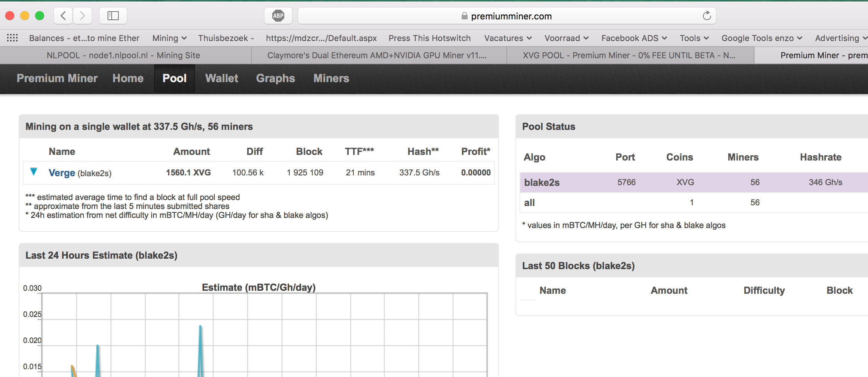The image size is (868, 377).
Task: Click the Diff column header
Action: 254,151
